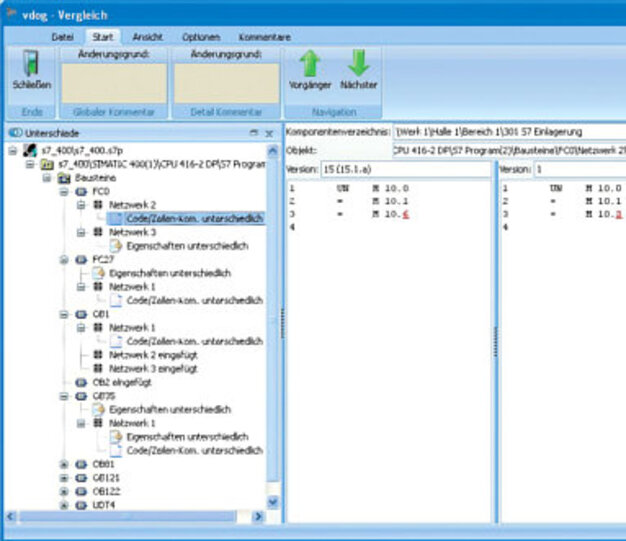Click the OB81 block icon
The height and width of the screenshot is (541, 626).
pyautogui.click(x=81, y=464)
